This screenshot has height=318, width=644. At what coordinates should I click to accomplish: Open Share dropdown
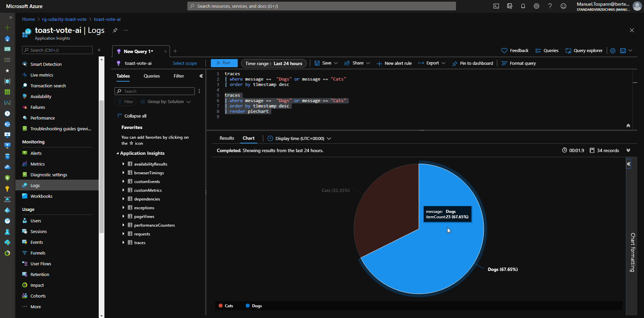click(x=357, y=63)
